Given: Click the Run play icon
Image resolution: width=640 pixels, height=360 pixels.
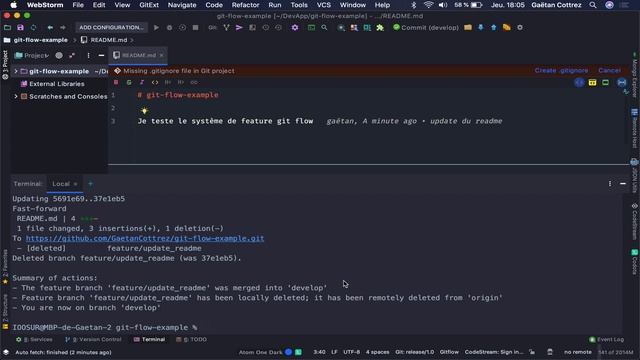Looking at the screenshot, I should click(x=156, y=28).
